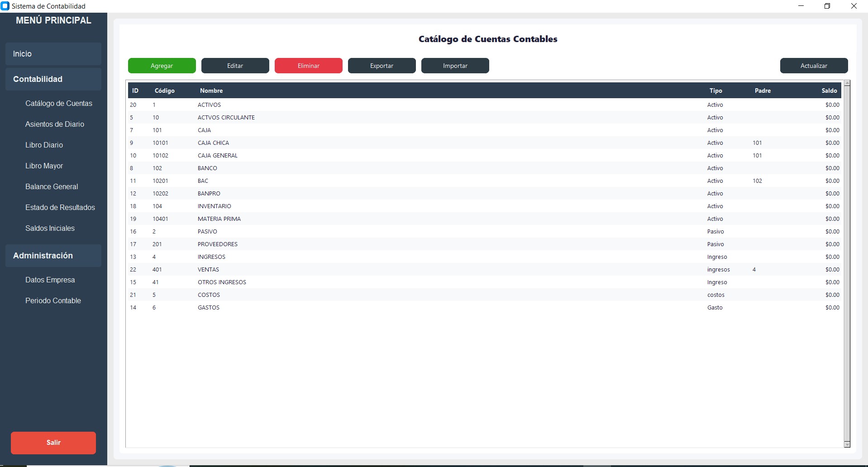Open the Balance General report
Image resolution: width=868 pixels, height=467 pixels.
click(x=52, y=186)
